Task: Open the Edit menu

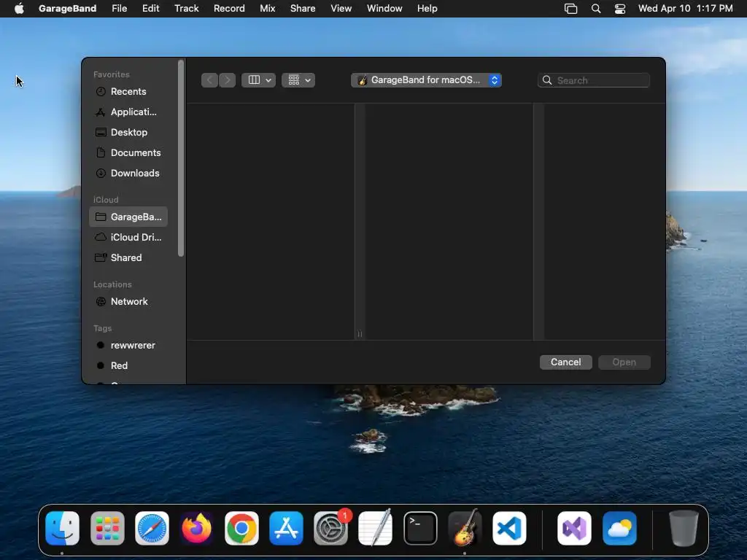Action: (x=150, y=9)
